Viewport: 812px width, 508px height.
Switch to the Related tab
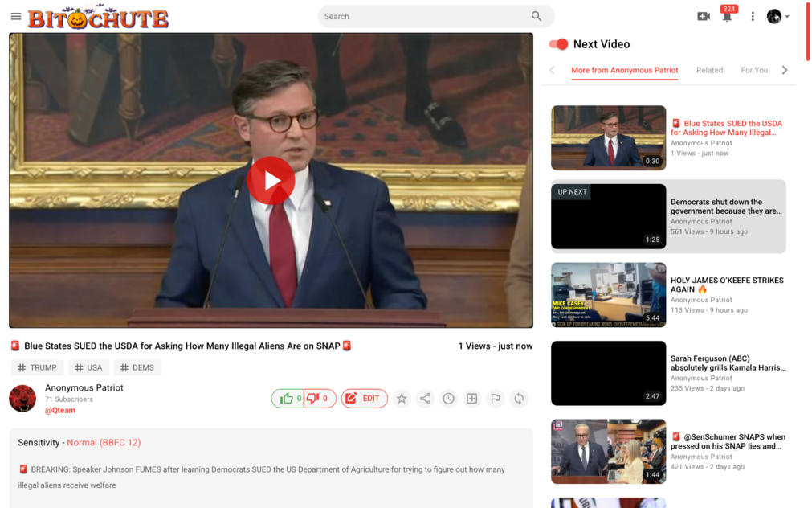[x=709, y=71]
